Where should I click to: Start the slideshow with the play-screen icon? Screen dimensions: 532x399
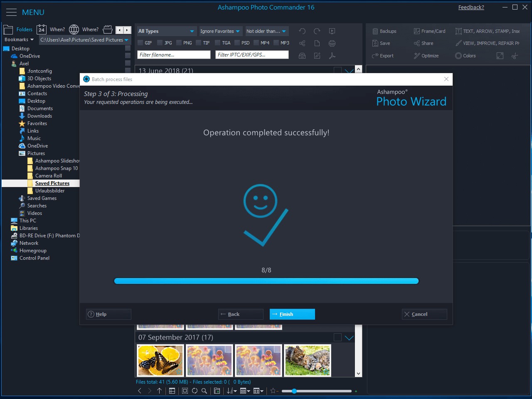[332, 31]
